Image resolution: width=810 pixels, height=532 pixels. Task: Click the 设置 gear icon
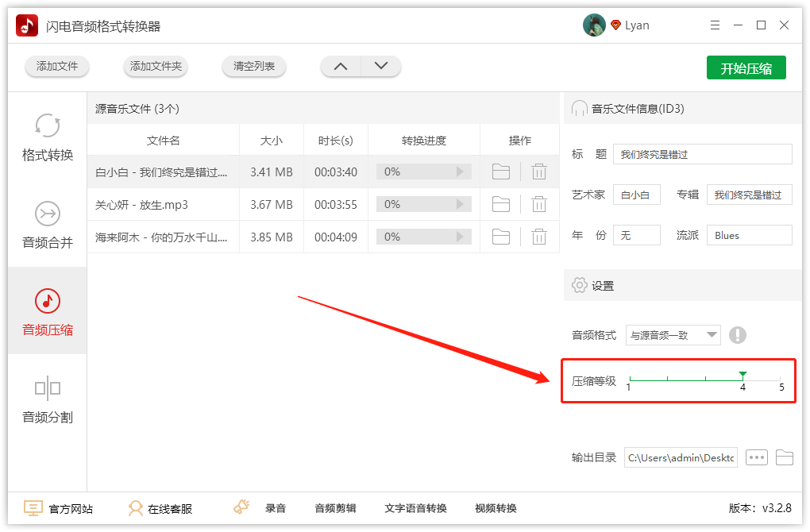pyautogui.click(x=579, y=285)
